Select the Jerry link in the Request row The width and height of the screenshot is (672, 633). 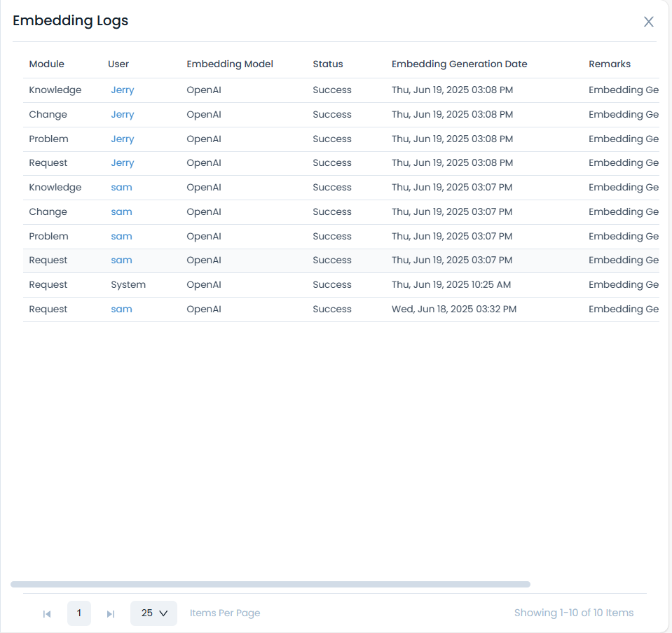[122, 163]
